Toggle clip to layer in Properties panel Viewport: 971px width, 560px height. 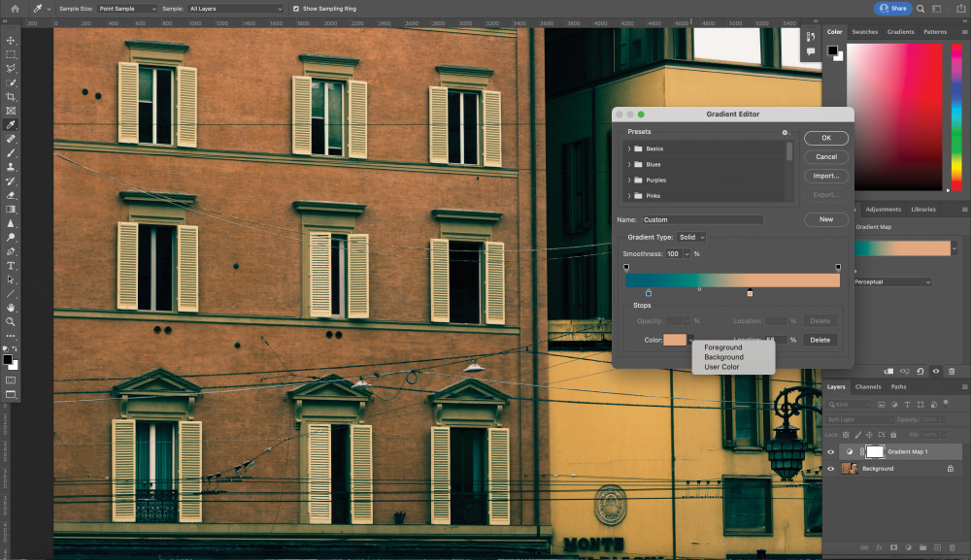click(888, 372)
